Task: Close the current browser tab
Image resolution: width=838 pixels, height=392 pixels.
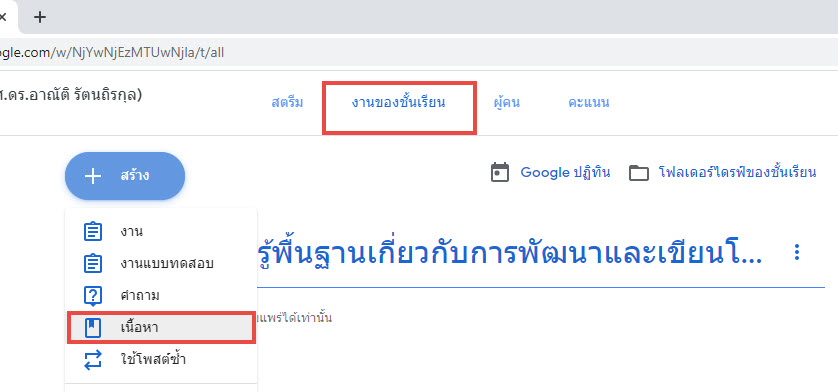Action: 2,17
